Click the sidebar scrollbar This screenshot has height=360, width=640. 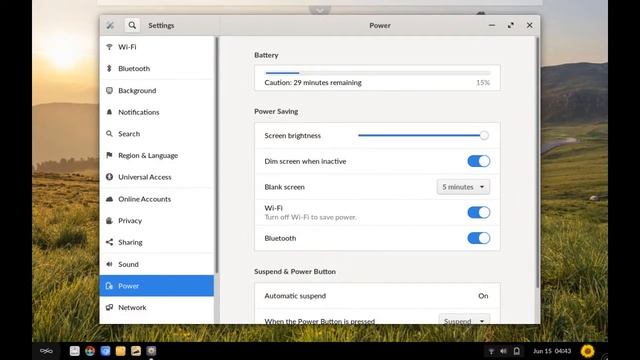[x=217, y=155]
